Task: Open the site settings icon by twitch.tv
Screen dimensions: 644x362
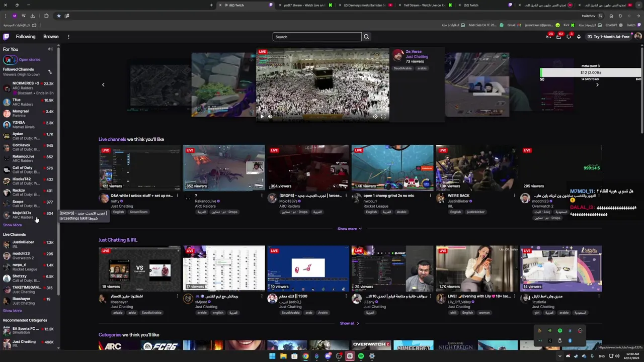Action: click(600, 16)
